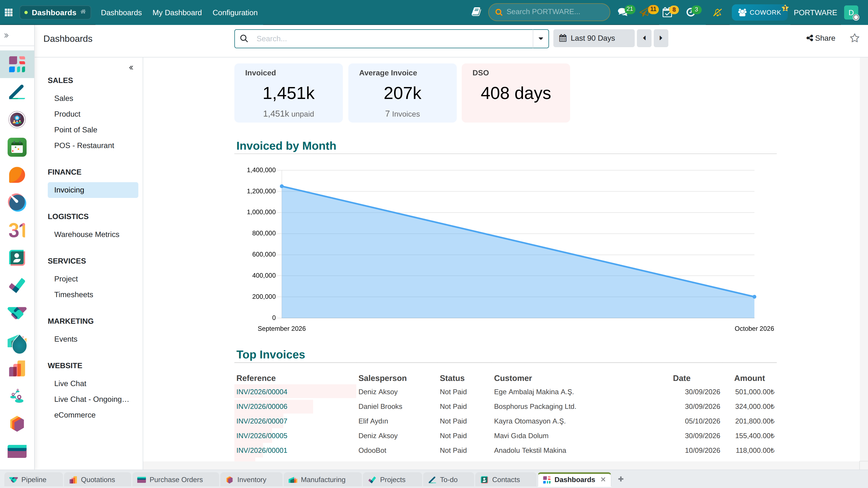Image resolution: width=868 pixels, height=488 pixels.
Task: Open the route map pin app icon
Action: pos(17,396)
